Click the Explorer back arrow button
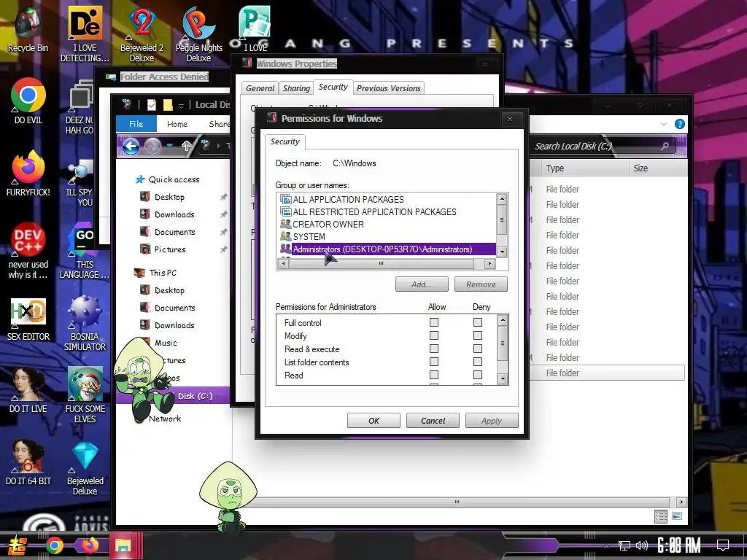Screen dimensions: 747x560 click(x=131, y=146)
